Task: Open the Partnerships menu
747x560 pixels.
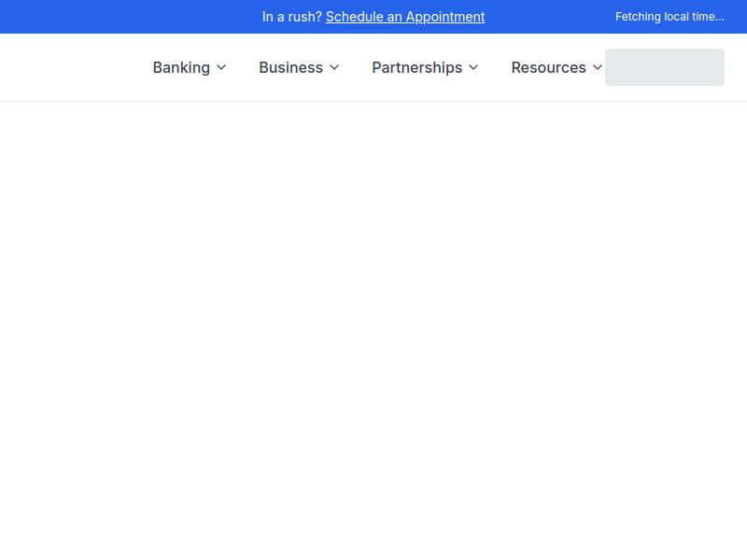Action: click(416, 67)
